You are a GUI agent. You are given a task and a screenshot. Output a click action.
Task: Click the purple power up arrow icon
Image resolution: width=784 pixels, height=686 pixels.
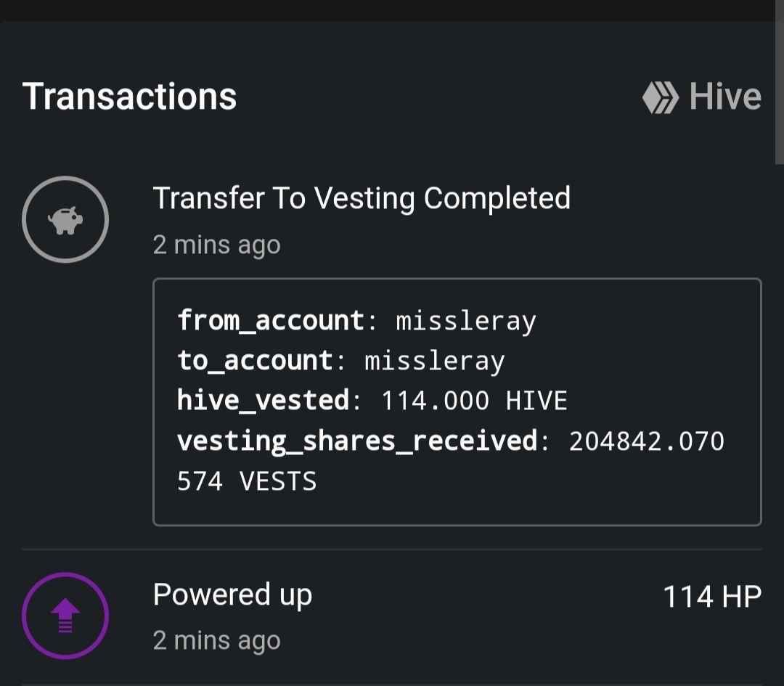(x=65, y=616)
